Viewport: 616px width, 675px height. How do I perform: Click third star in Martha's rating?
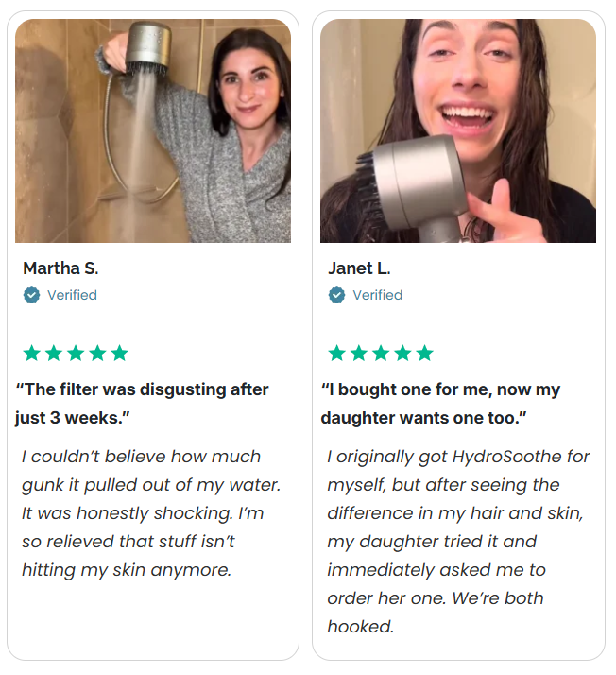(76, 353)
